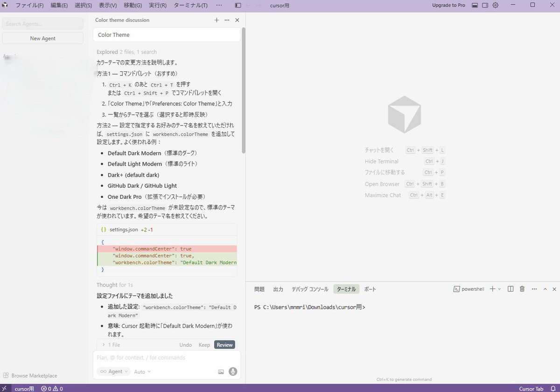Start voice input with microphone icon
This screenshot has width=560, height=392.
click(x=233, y=371)
